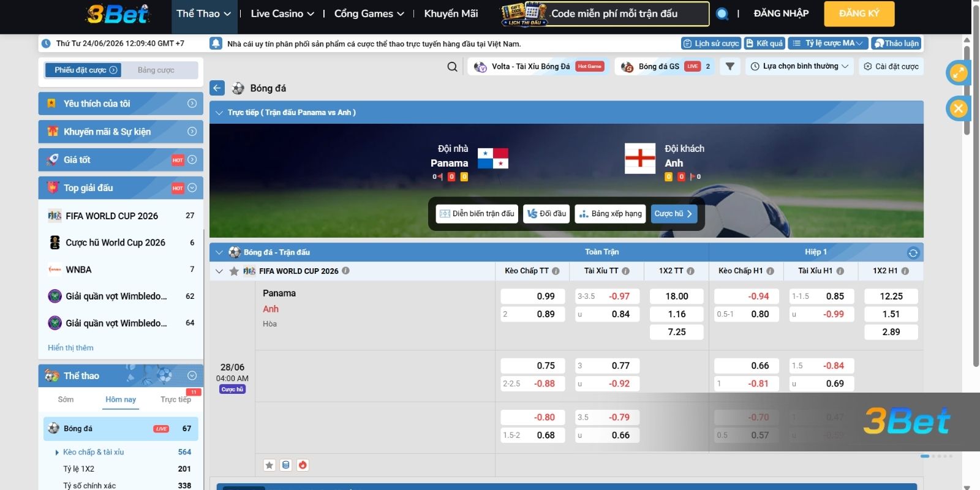Collapse the Bóng đá - Trận đấu section
Screen dimensions: 980x490
219,252
